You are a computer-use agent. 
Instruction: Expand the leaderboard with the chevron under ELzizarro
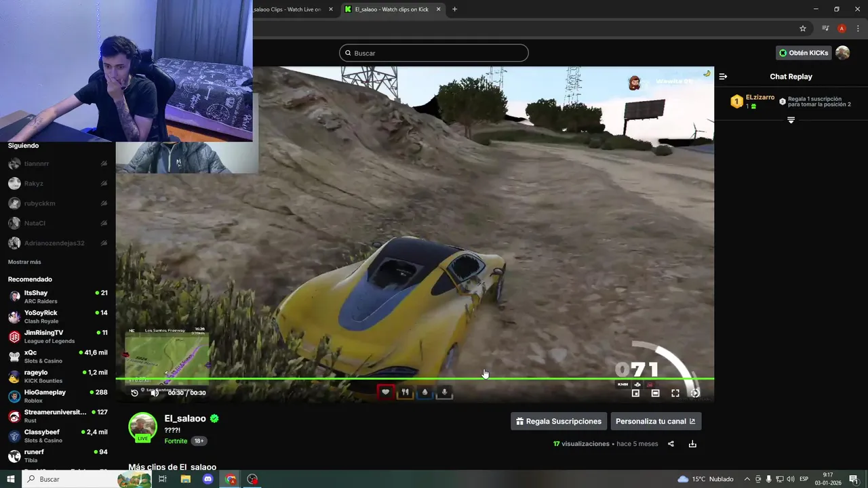[791, 120]
